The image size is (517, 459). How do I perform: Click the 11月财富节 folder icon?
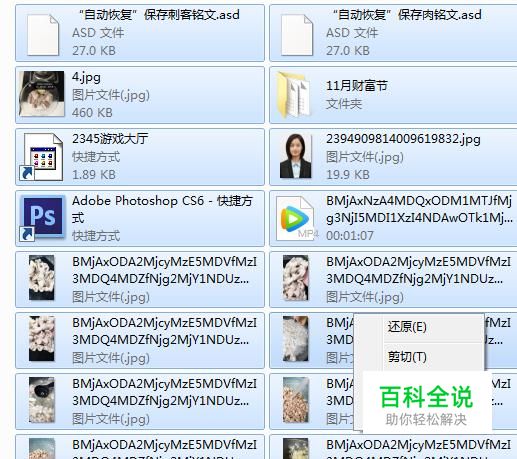[x=293, y=95]
